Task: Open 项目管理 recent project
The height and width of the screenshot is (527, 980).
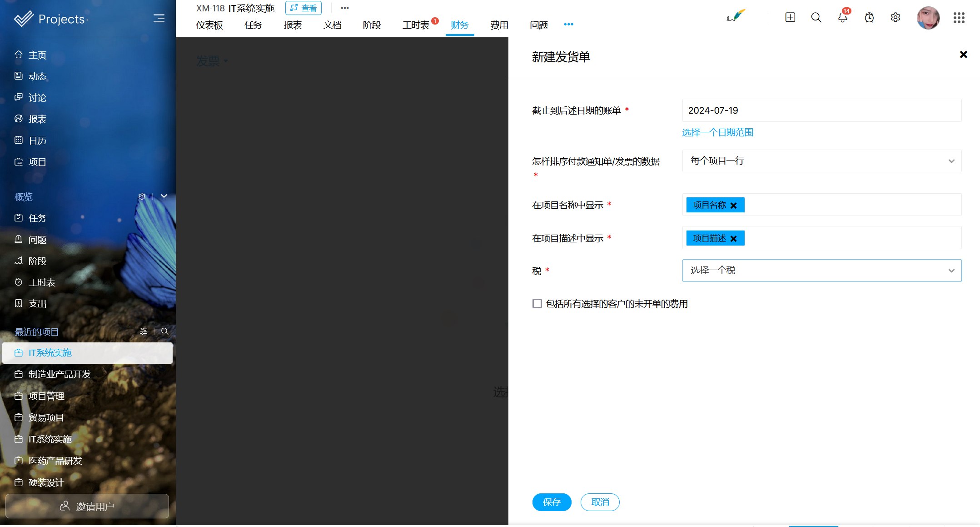Action: click(46, 396)
